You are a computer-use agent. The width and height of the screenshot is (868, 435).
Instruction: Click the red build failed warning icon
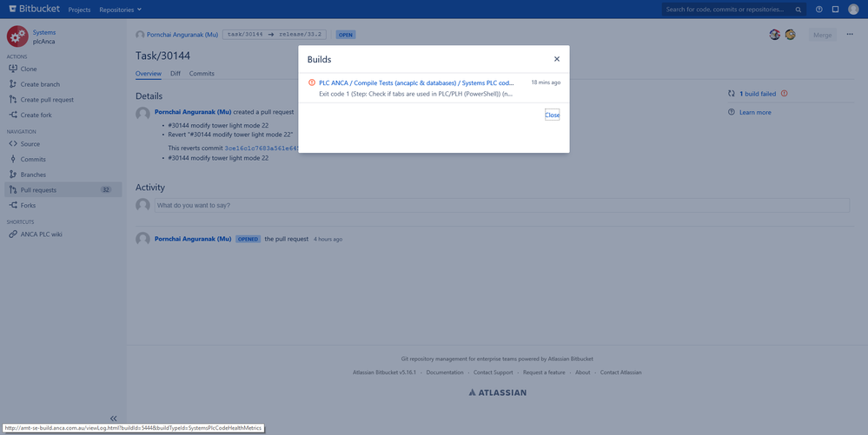pyautogui.click(x=784, y=94)
